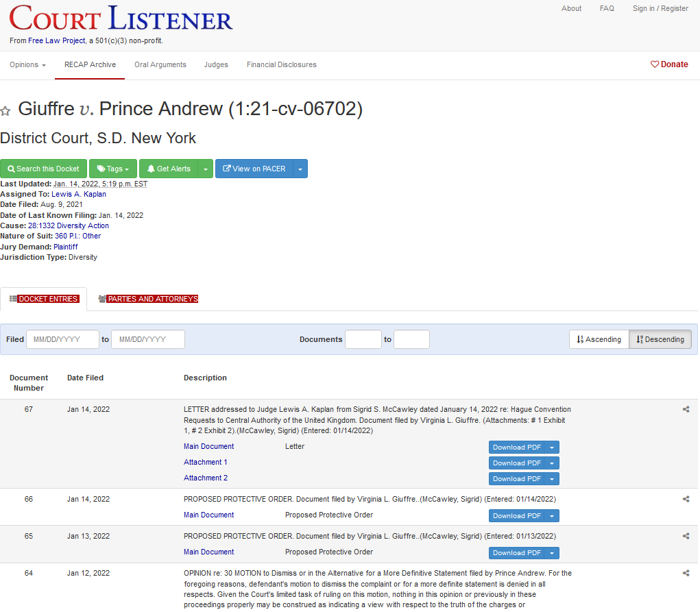Open the Tags dropdown

pyautogui.click(x=113, y=169)
